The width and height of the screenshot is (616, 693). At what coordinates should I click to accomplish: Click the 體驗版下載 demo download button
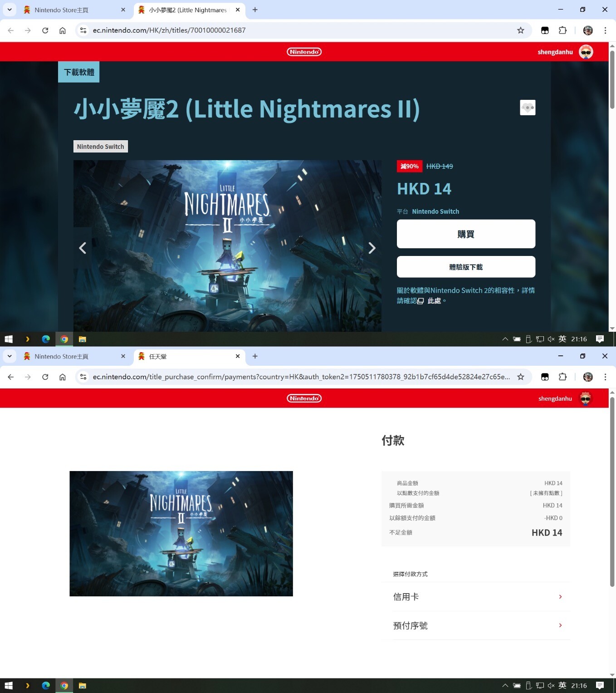coord(466,267)
